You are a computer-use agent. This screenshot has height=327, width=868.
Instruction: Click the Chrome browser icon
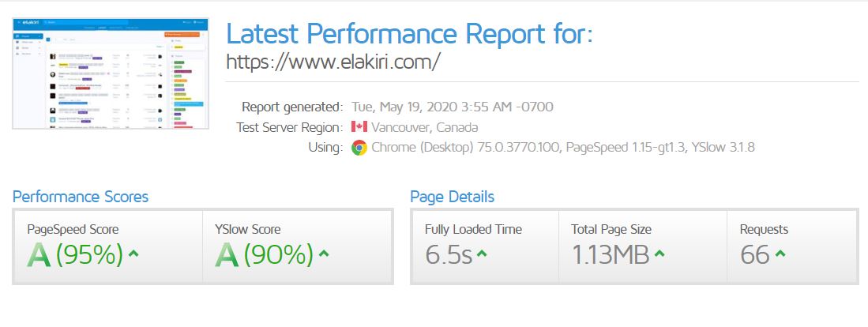click(x=359, y=148)
